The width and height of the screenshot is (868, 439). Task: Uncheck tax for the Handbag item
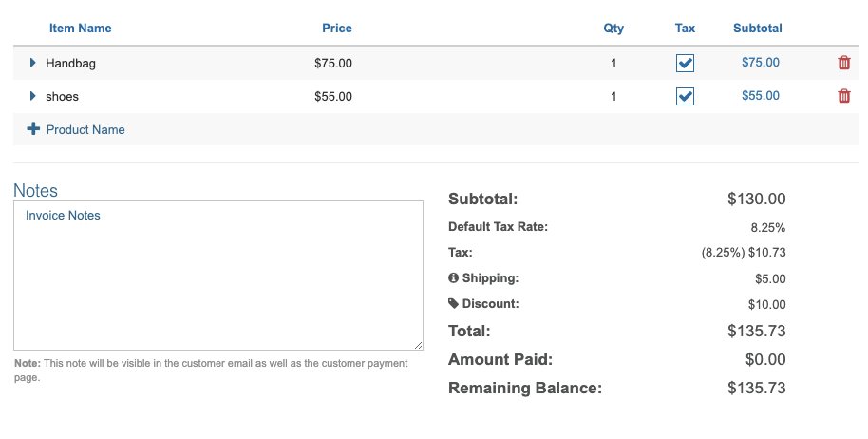685,64
